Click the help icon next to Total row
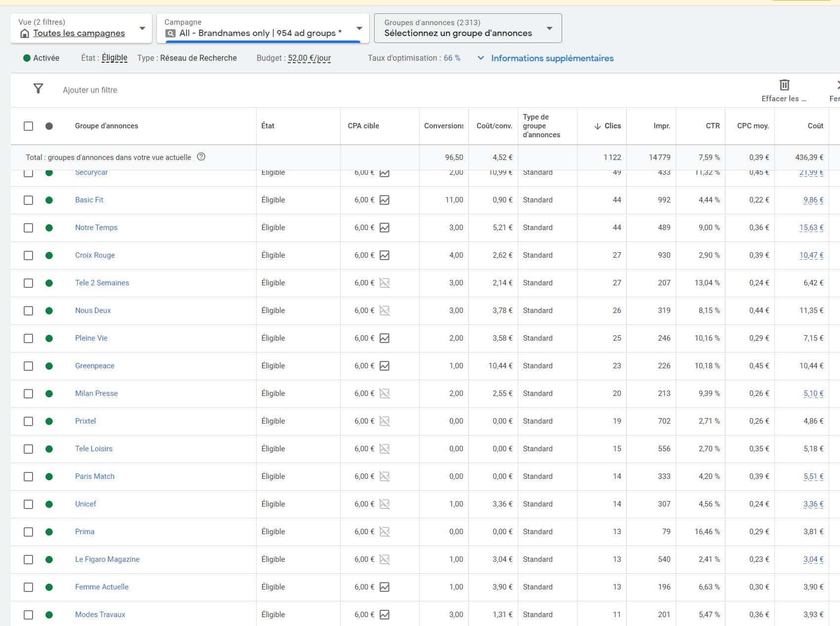Image resolution: width=840 pixels, height=626 pixels. [x=201, y=156]
